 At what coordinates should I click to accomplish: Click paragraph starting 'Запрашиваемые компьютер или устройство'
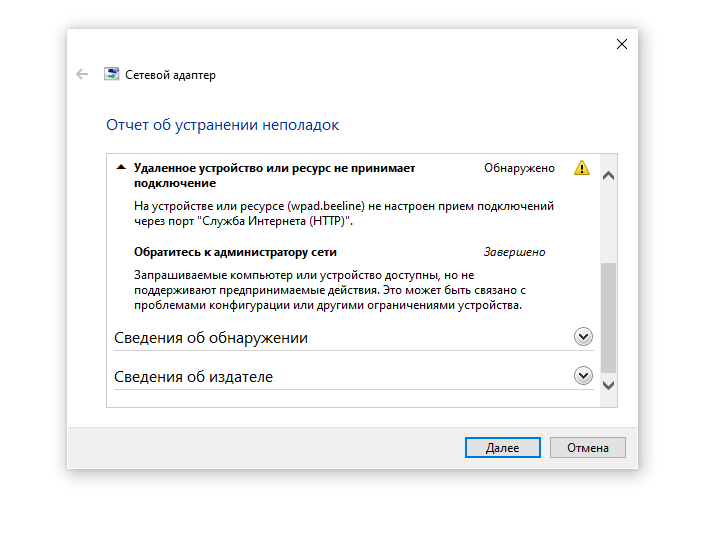pyautogui.click(x=330, y=290)
